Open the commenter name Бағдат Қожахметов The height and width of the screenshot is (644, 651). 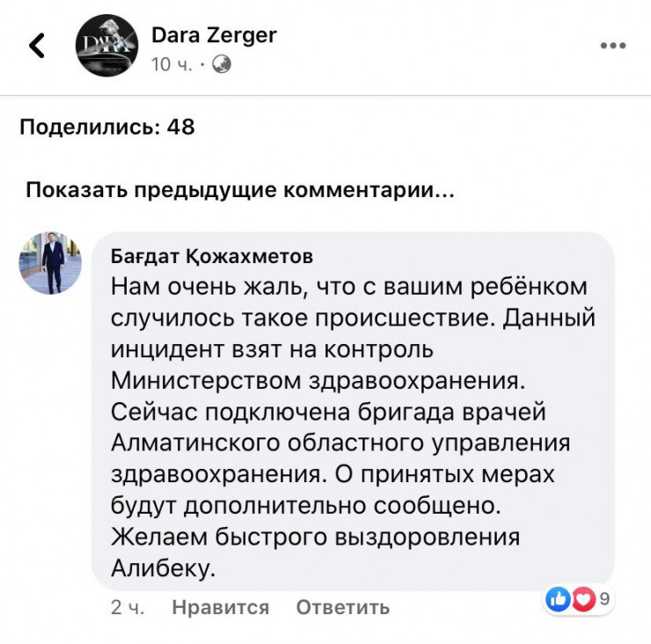point(211,256)
